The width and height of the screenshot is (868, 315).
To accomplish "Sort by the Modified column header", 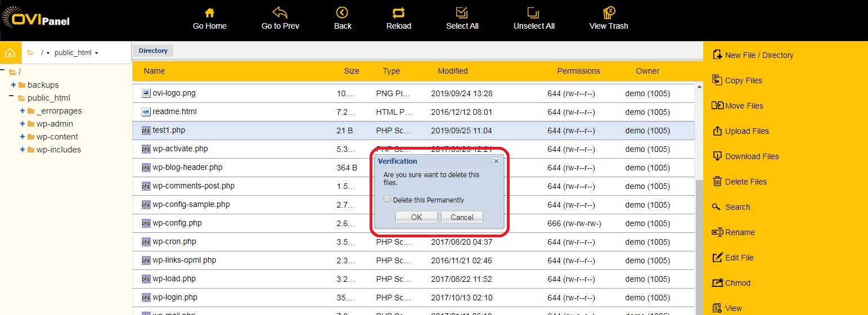I will point(453,71).
